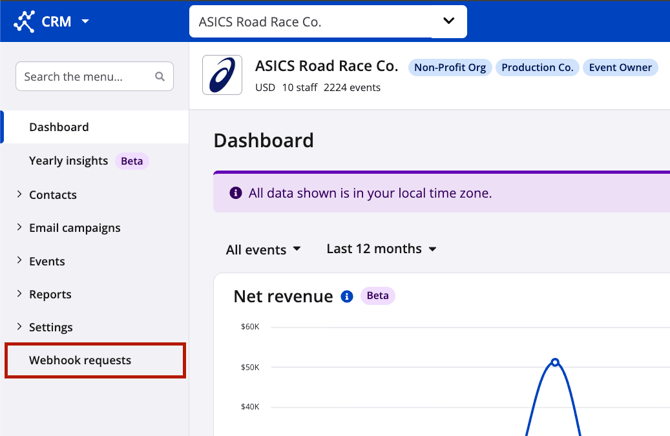
Task: Click the search magnifier icon in menu
Action: (160, 77)
